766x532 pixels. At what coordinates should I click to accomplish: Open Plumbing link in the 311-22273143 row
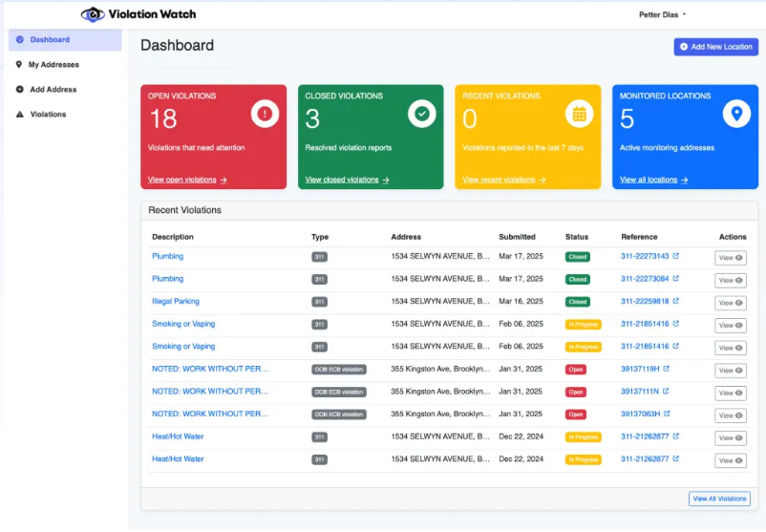[167, 256]
